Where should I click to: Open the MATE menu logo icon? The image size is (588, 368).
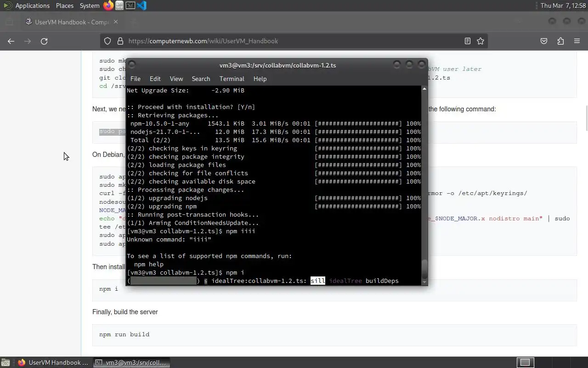[x=7, y=6]
